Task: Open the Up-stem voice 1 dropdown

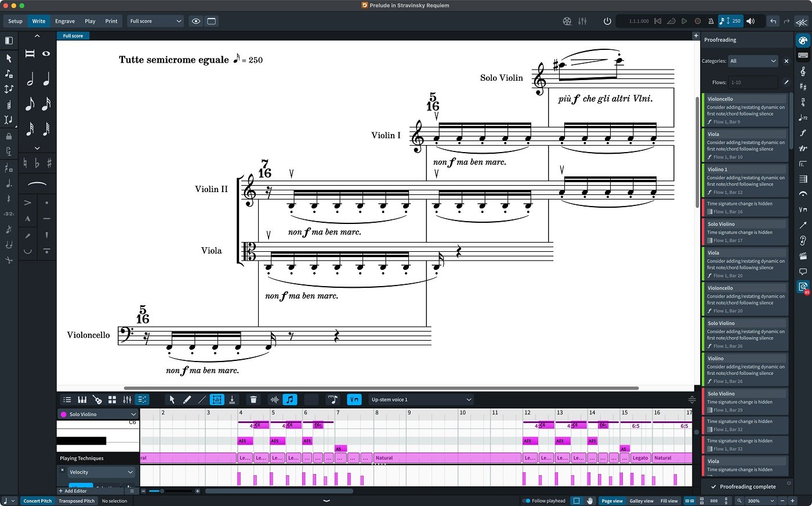Action: point(421,400)
